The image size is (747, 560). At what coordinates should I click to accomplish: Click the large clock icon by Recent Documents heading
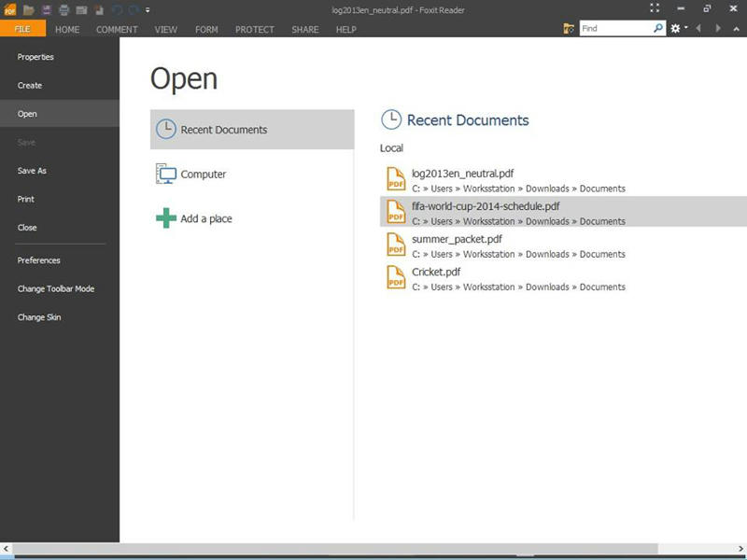tap(391, 119)
